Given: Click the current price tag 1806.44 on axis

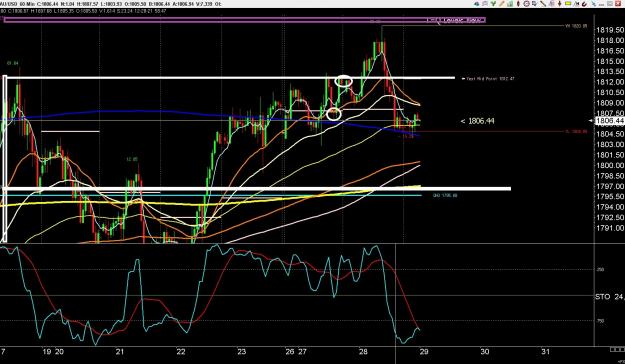Looking at the screenshot, I should [609, 121].
